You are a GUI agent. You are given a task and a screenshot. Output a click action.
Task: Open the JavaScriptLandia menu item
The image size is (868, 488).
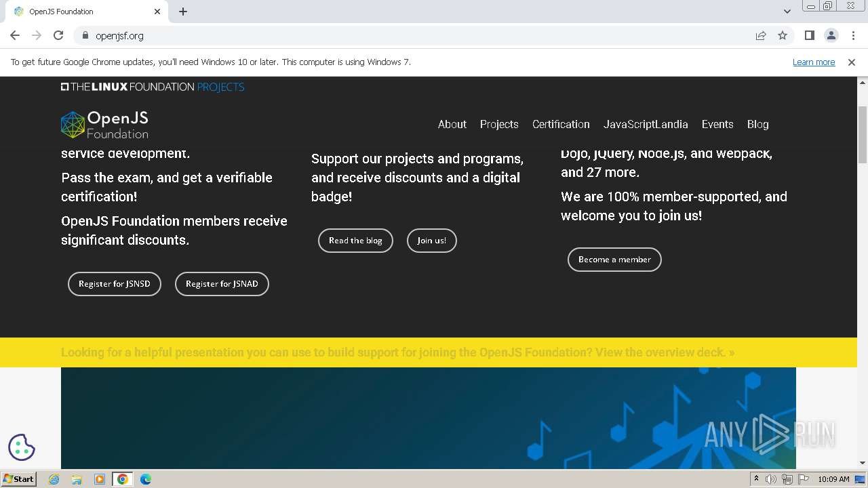646,124
